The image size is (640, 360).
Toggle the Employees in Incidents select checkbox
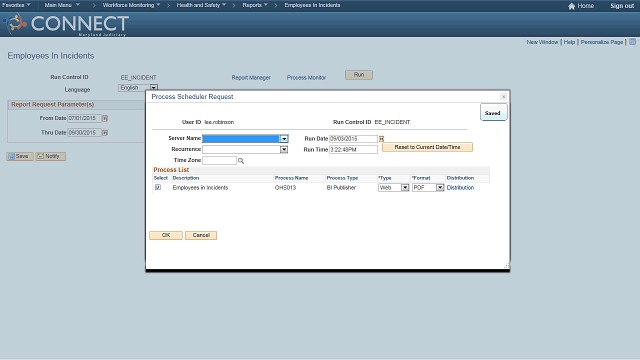tap(158, 187)
